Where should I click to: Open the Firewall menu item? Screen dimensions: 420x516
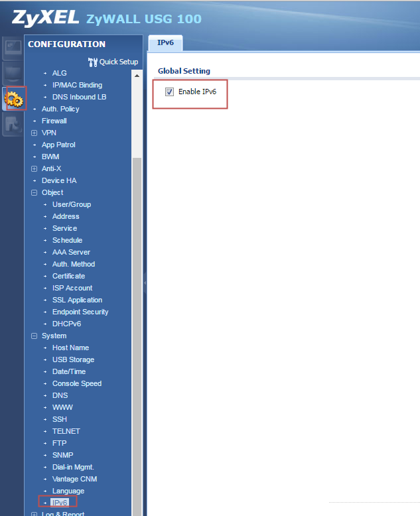point(54,121)
